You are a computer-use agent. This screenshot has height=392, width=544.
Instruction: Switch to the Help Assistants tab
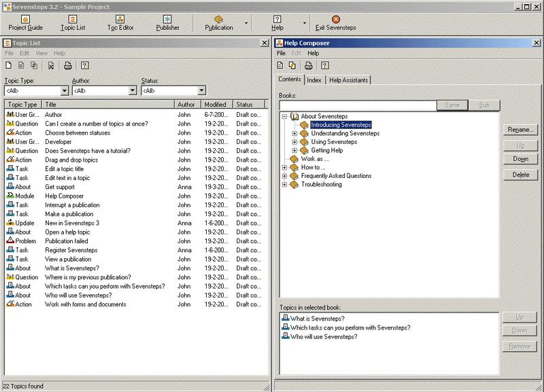(348, 80)
